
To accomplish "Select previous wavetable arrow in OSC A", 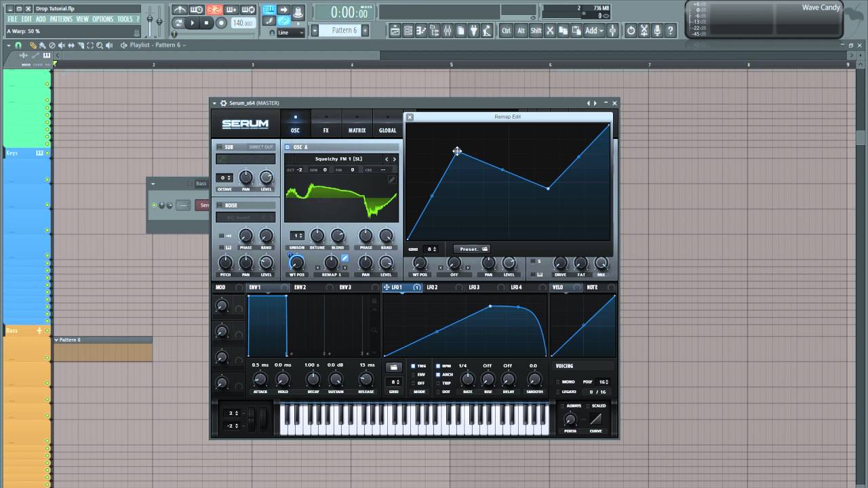I will click(387, 159).
